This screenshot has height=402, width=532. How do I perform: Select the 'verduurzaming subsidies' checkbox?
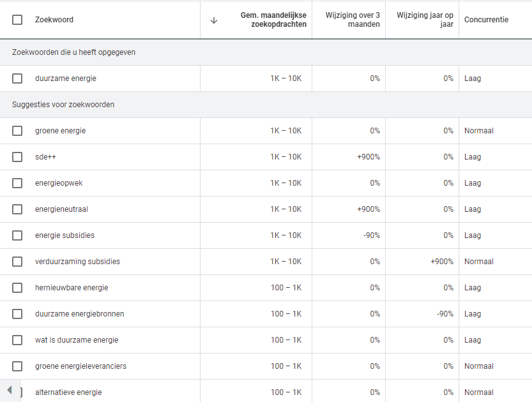point(17,262)
